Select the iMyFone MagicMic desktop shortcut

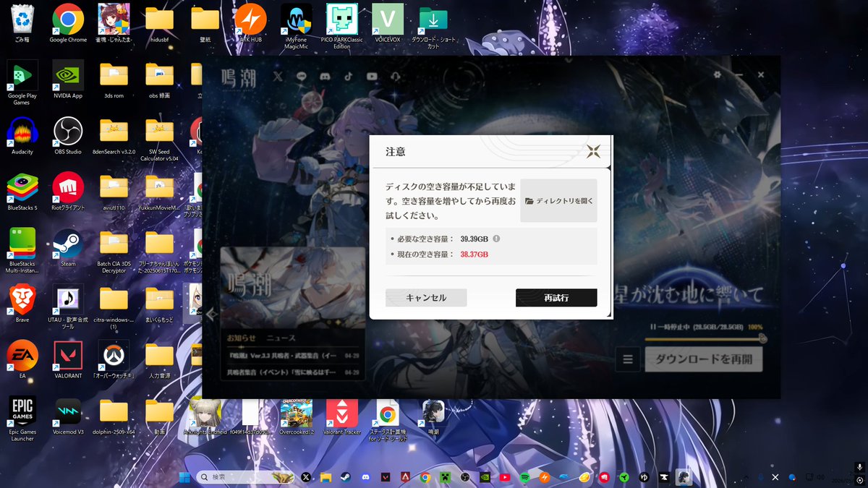297,26
